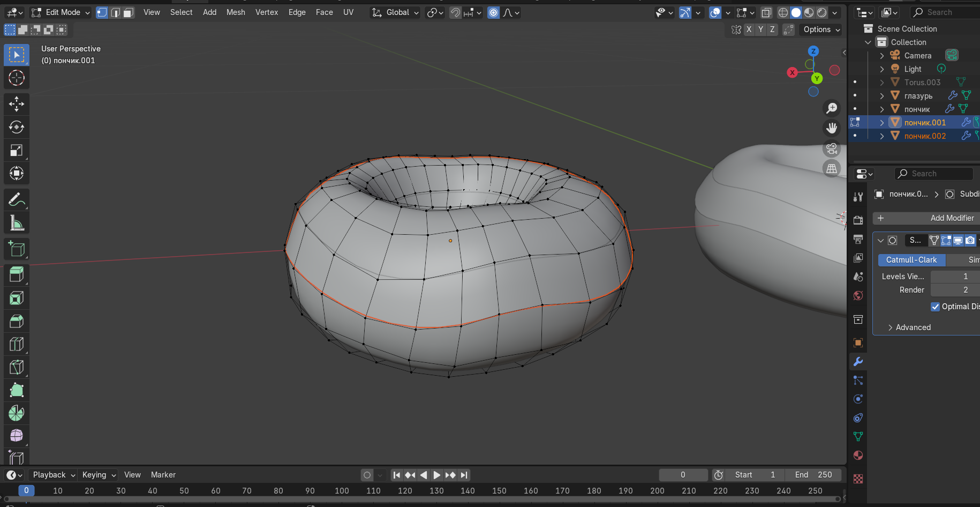The image size is (980, 507).
Task: Select the Poly Build tool
Action: tap(17, 390)
